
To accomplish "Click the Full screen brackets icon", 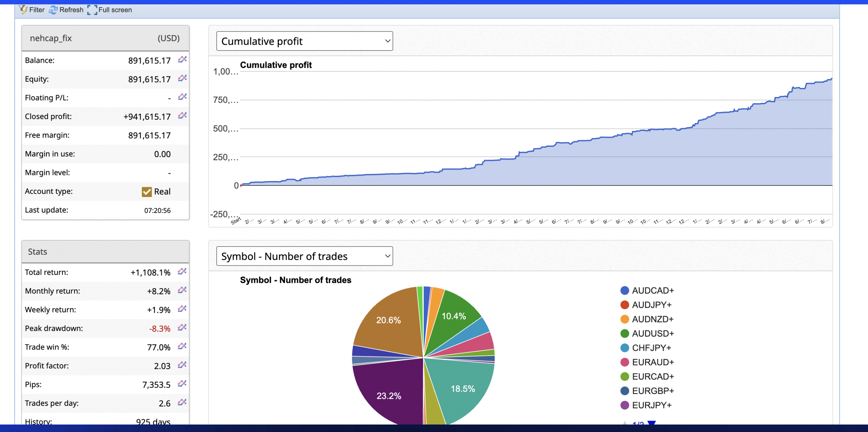I will [92, 10].
